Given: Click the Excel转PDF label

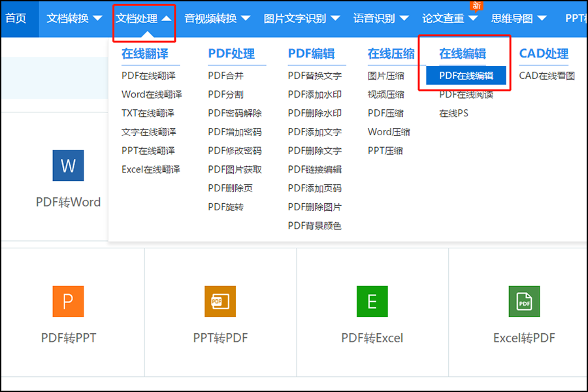Looking at the screenshot, I should (x=524, y=338).
